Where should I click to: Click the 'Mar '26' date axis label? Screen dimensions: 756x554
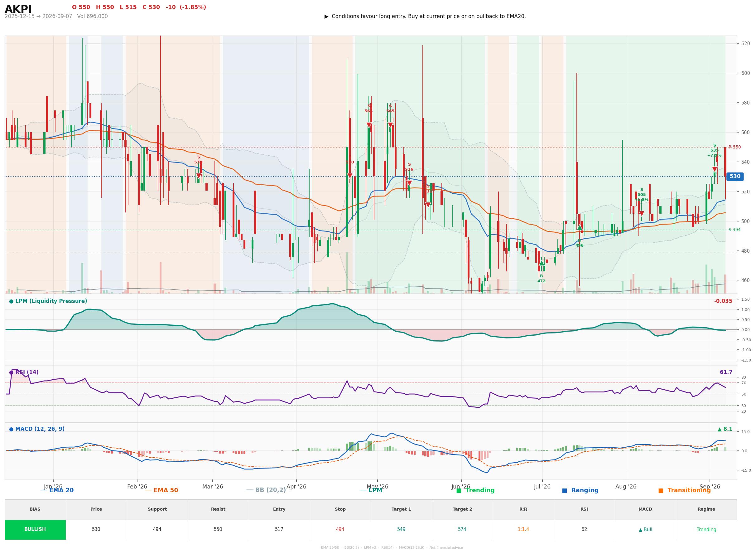[212, 487]
